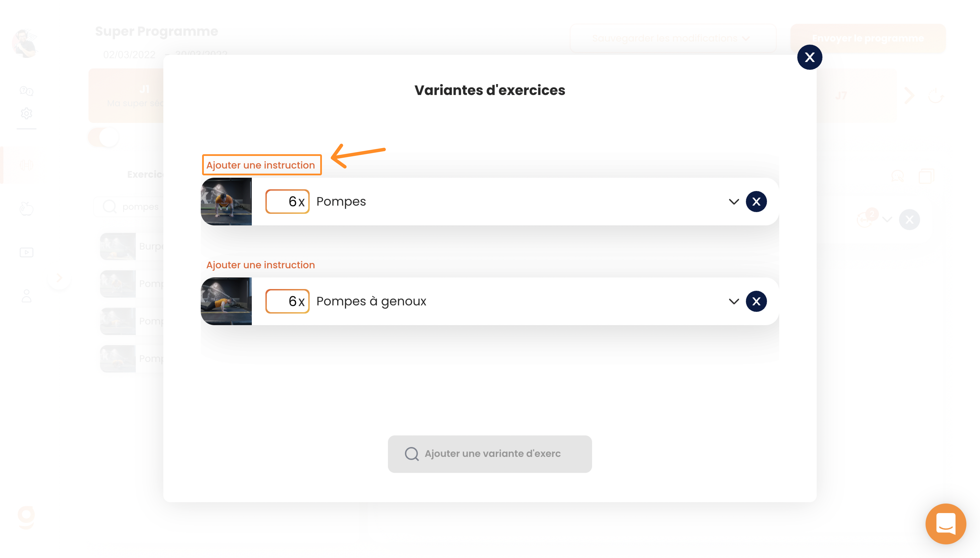
Task: Expand the Pompes exercise details
Action: coord(733,202)
